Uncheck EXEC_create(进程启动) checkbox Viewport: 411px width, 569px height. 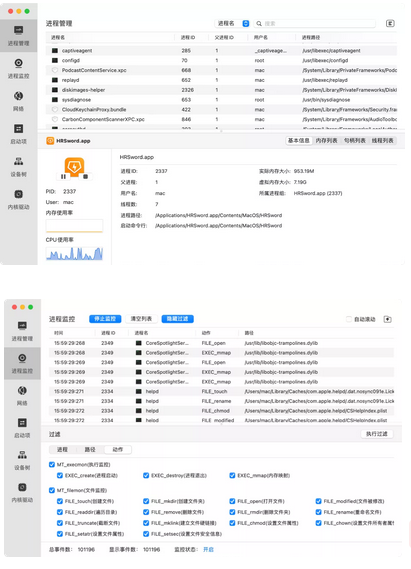pos(60,475)
